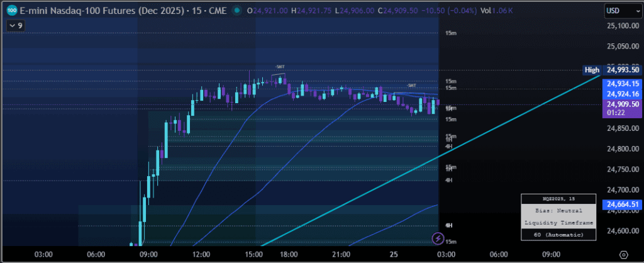Open chart settings hexagon icon
The width and height of the screenshot is (644, 263).
pyautogui.click(x=623, y=254)
